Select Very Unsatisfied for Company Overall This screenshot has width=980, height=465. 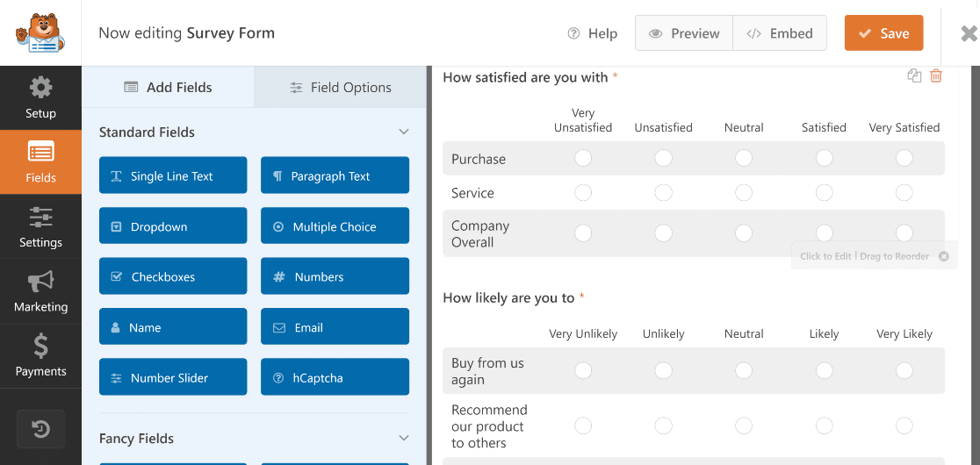click(x=583, y=232)
